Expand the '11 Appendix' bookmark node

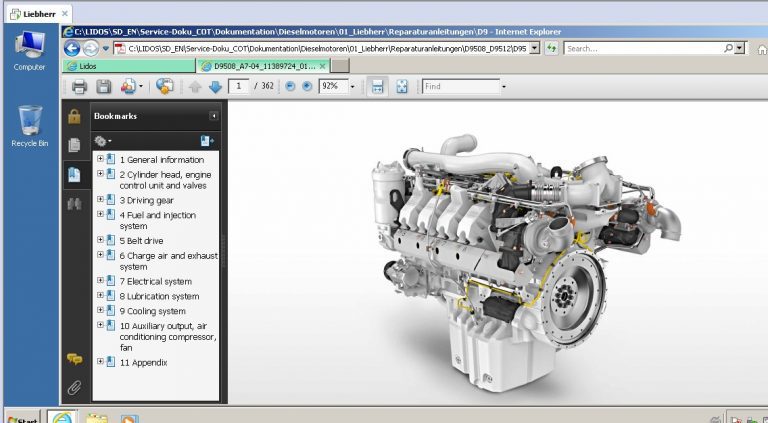click(100, 361)
